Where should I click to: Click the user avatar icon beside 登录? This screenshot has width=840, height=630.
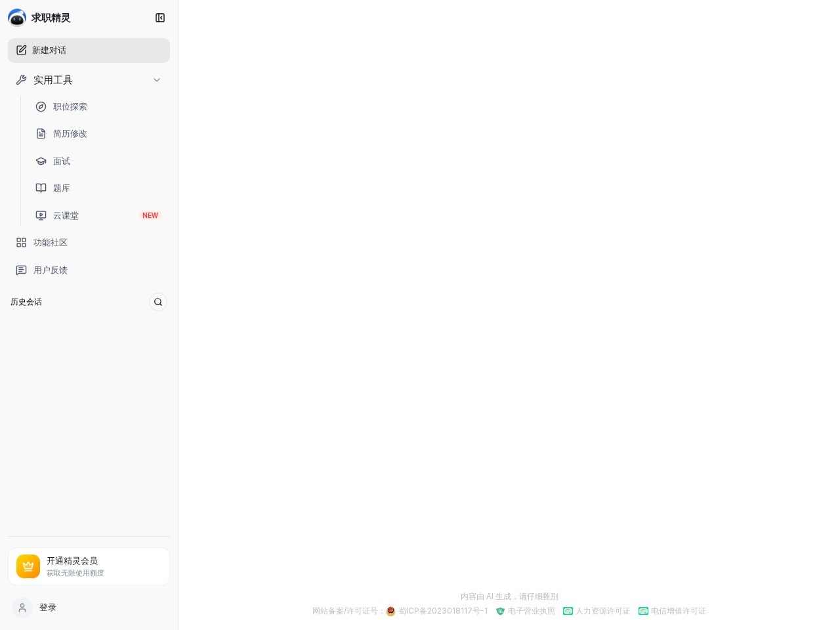pos(22,608)
